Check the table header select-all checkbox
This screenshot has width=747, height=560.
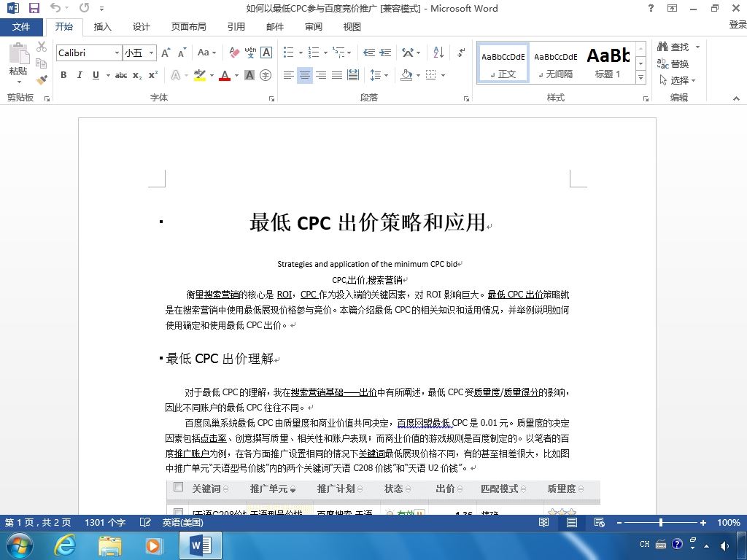(178, 487)
